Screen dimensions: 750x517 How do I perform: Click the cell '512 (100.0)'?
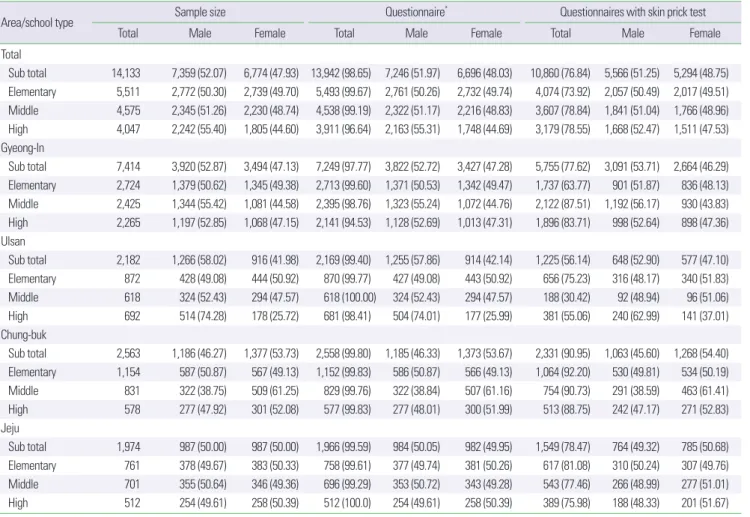point(347,502)
